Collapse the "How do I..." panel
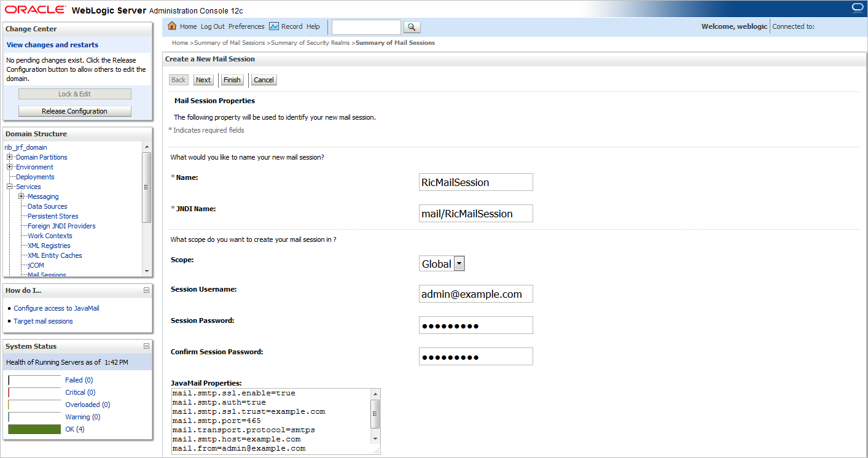This screenshot has height=458, width=868. 146,290
